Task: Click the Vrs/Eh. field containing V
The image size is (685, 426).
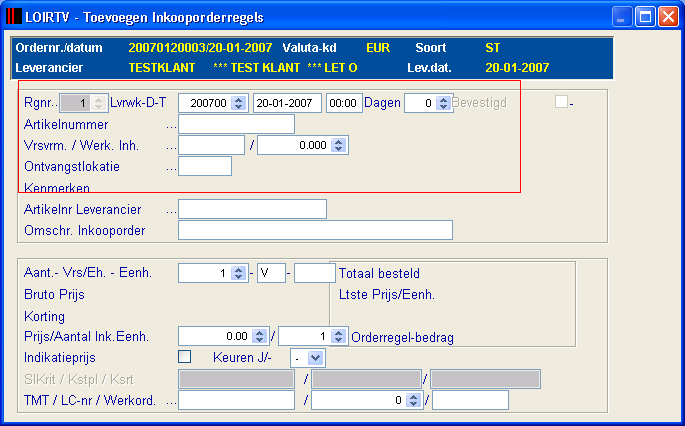Action: point(271,273)
